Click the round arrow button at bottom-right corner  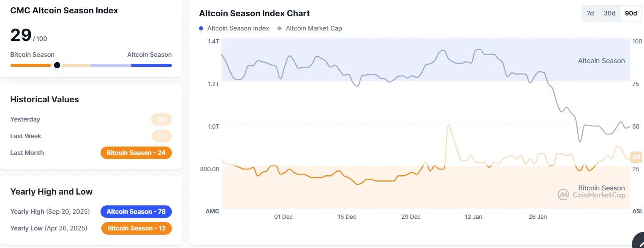click(x=639, y=242)
